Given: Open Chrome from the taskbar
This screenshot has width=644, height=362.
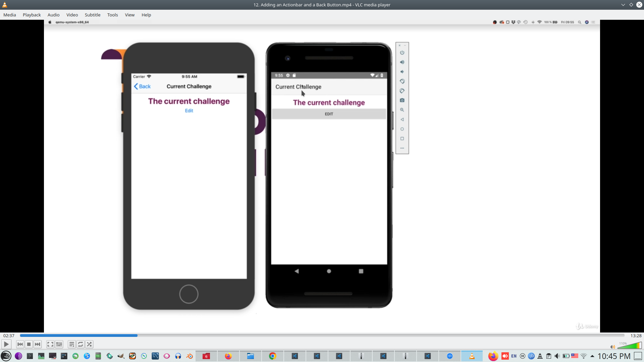Looking at the screenshot, I should pyautogui.click(x=272, y=356).
